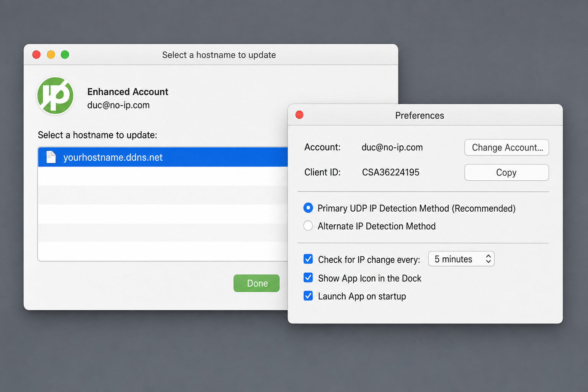
Task: Minimize the hostname window with yellow button
Action: (51, 55)
